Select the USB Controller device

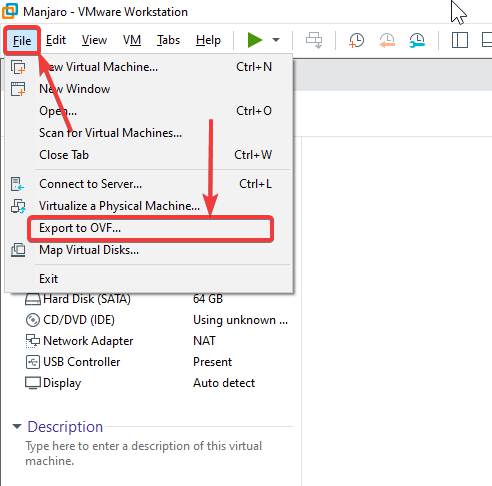pyautogui.click(x=82, y=362)
